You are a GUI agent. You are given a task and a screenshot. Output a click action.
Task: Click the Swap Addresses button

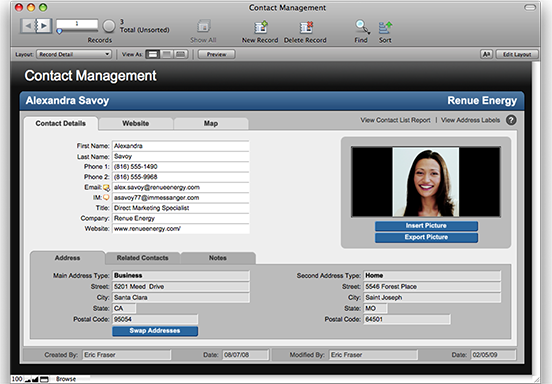155,331
